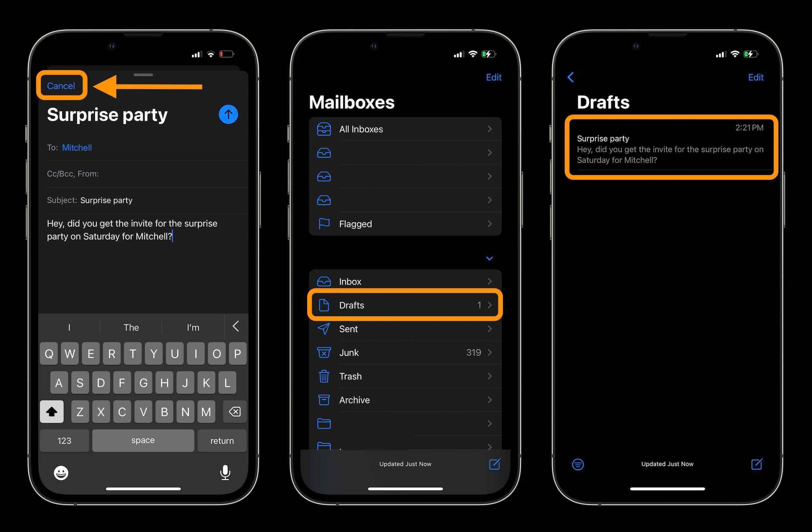The width and height of the screenshot is (812, 532).
Task: Tap the Flagged mailbox icon
Action: [x=325, y=223]
